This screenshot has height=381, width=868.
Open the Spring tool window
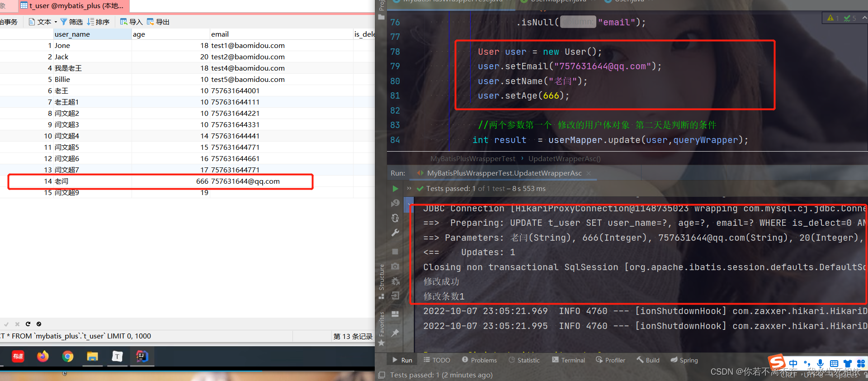click(684, 360)
